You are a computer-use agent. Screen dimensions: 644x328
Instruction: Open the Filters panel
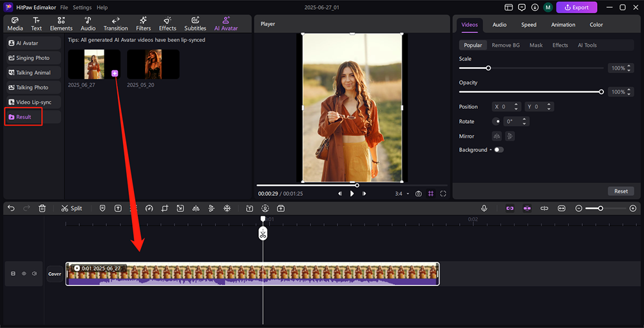[x=144, y=24]
